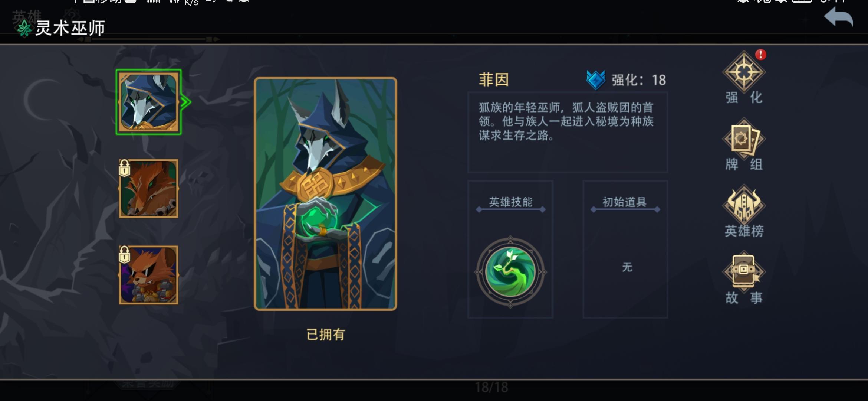Tap the 英雄技能 section header
This screenshot has width=868, height=401.
510,202
